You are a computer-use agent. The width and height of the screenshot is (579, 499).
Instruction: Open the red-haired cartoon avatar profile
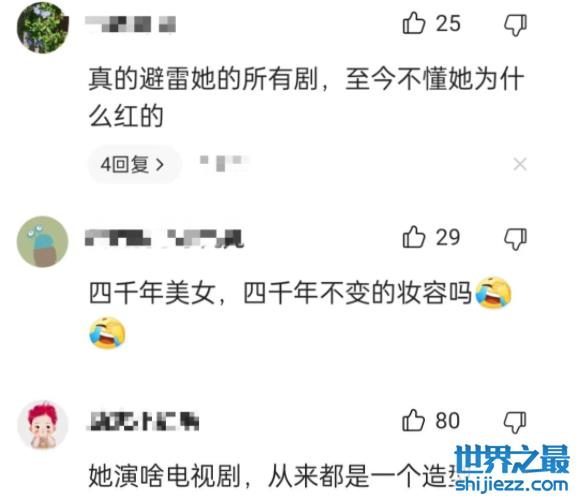coord(43,425)
